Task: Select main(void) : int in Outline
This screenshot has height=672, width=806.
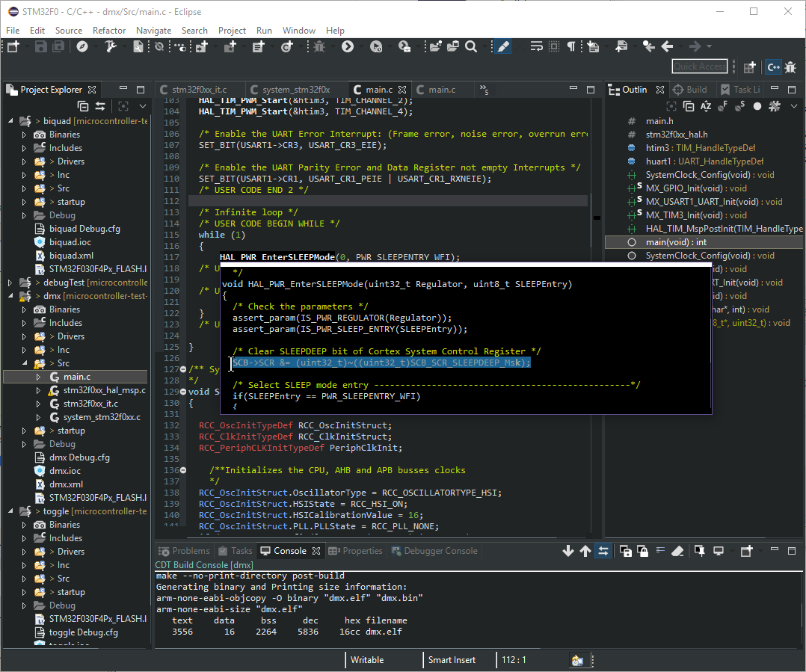Action: pyautogui.click(x=676, y=242)
